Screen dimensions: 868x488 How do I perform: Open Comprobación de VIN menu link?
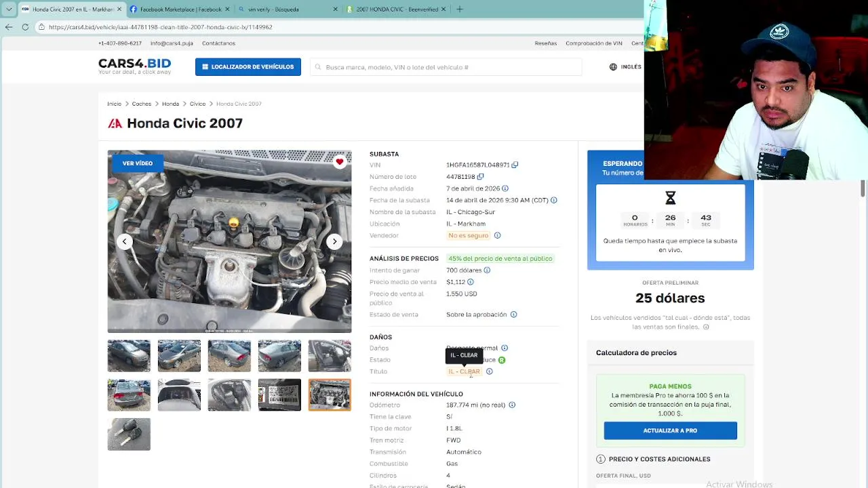tap(594, 43)
